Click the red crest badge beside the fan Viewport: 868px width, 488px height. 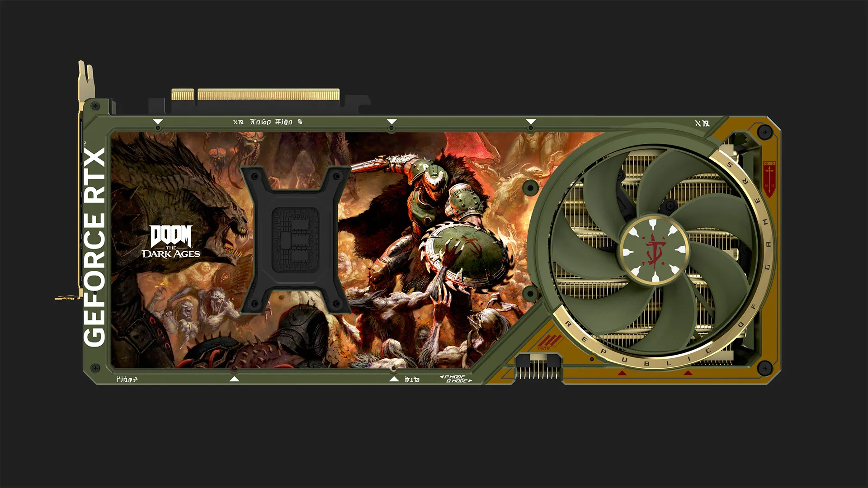[x=769, y=179]
